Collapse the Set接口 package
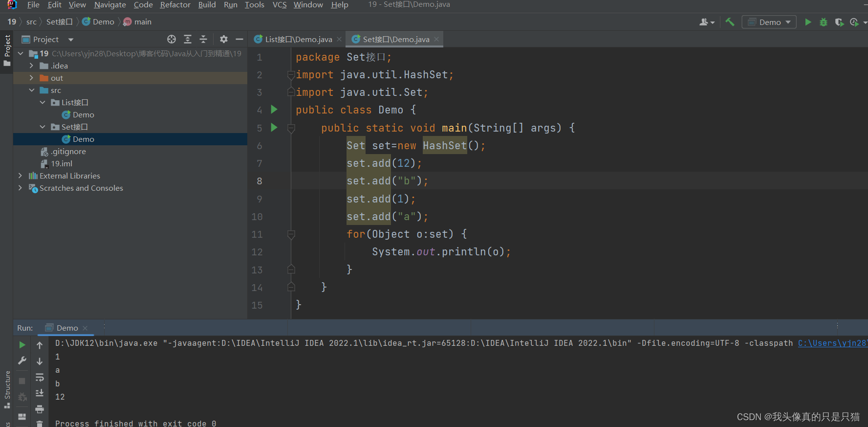The height and width of the screenshot is (427, 868). 43,127
